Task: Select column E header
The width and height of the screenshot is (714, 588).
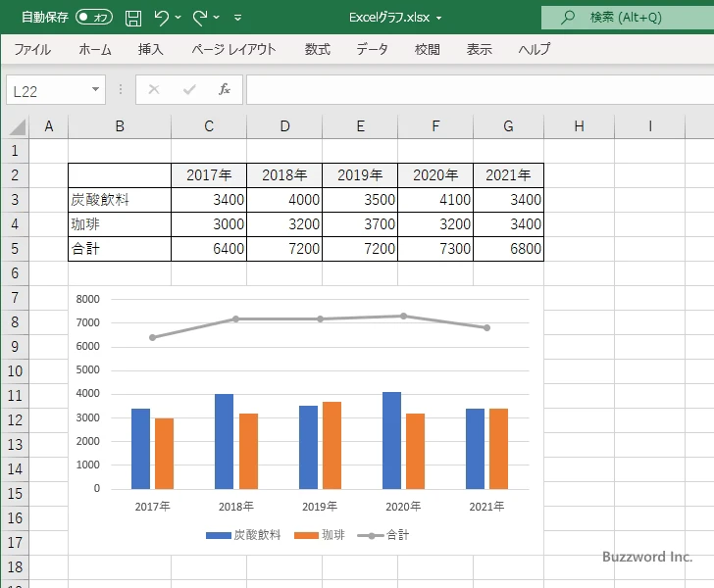Action: click(360, 126)
